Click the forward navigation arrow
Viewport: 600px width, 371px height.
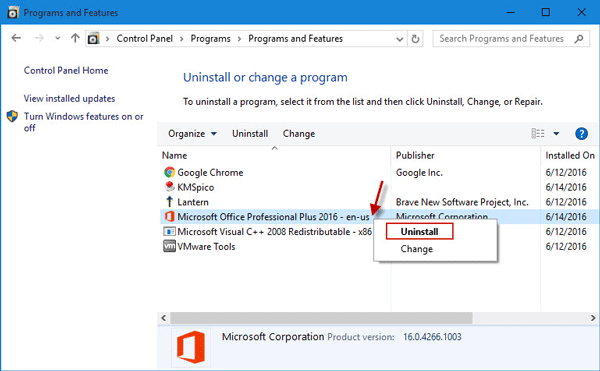(x=39, y=38)
